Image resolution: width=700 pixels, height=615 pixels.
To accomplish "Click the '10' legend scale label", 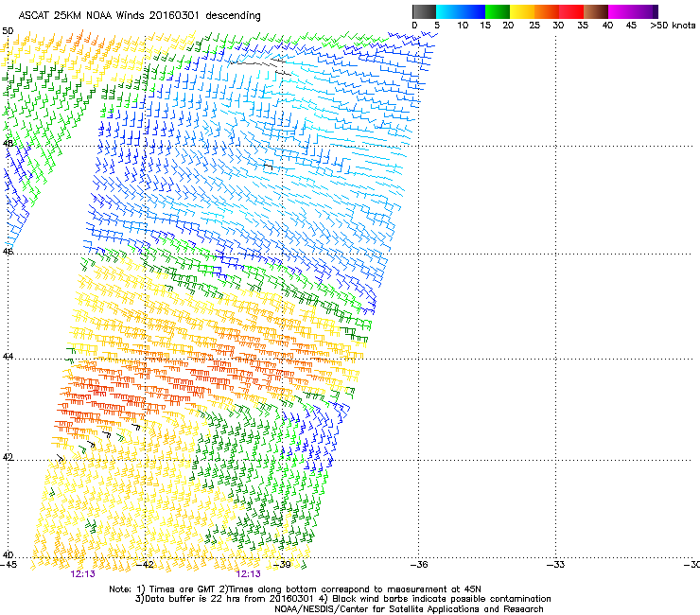I will point(463,26).
